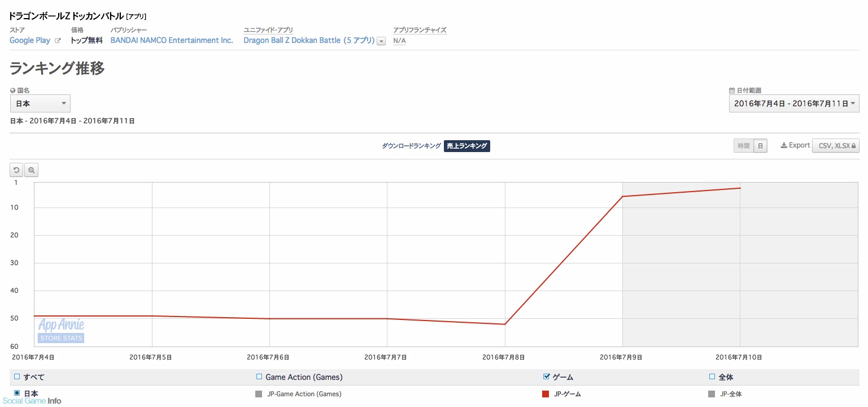Click the gray JP-全体 legend swatch
The width and height of the screenshot is (868, 407).
(712, 394)
